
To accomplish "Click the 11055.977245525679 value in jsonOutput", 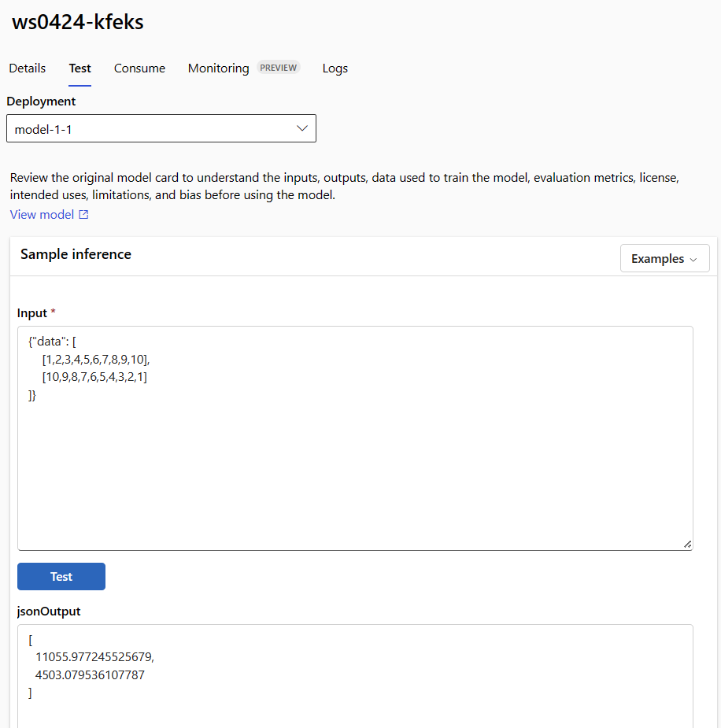I will click(94, 657).
